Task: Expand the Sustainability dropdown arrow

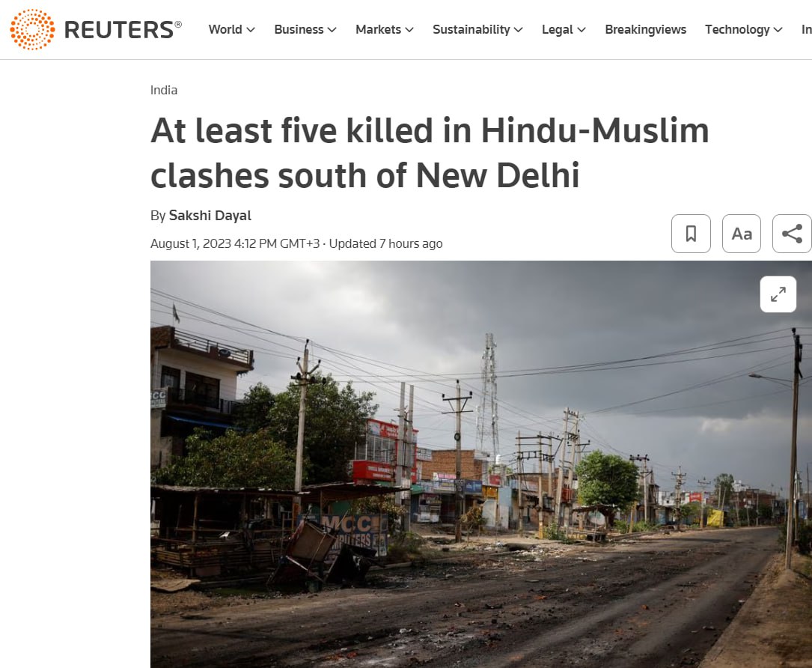Action: pyautogui.click(x=519, y=30)
